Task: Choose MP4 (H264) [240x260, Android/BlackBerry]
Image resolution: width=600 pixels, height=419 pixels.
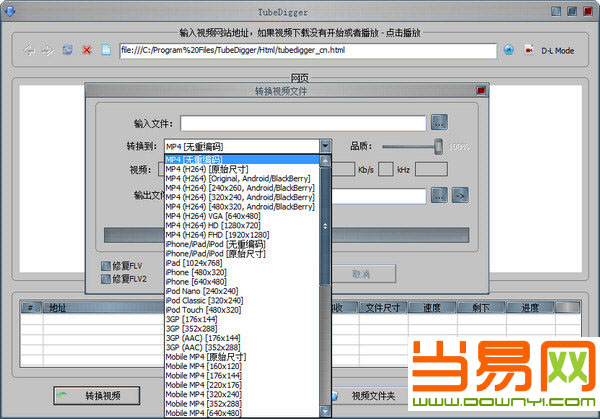Action: coord(242,188)
